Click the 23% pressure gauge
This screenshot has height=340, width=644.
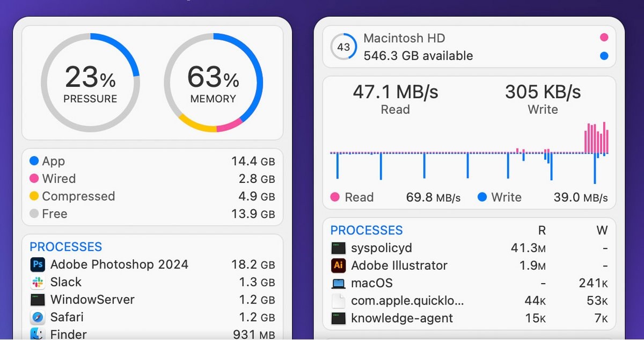point(90,83)
